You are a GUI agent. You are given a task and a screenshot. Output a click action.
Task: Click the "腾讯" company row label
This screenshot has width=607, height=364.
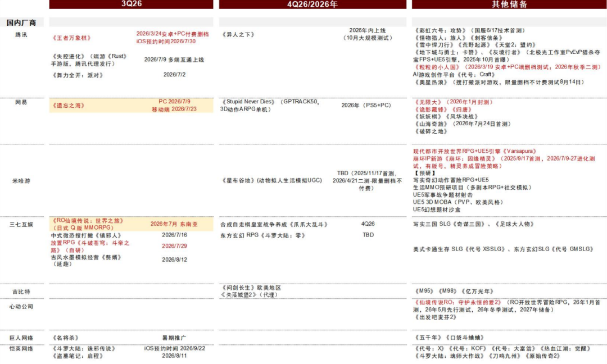(21, 35)
